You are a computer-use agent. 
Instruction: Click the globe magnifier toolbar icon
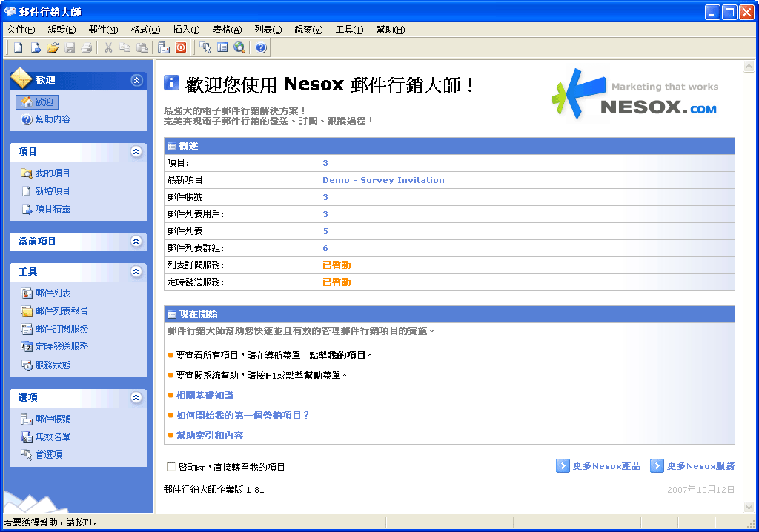[x=239, y=48]
